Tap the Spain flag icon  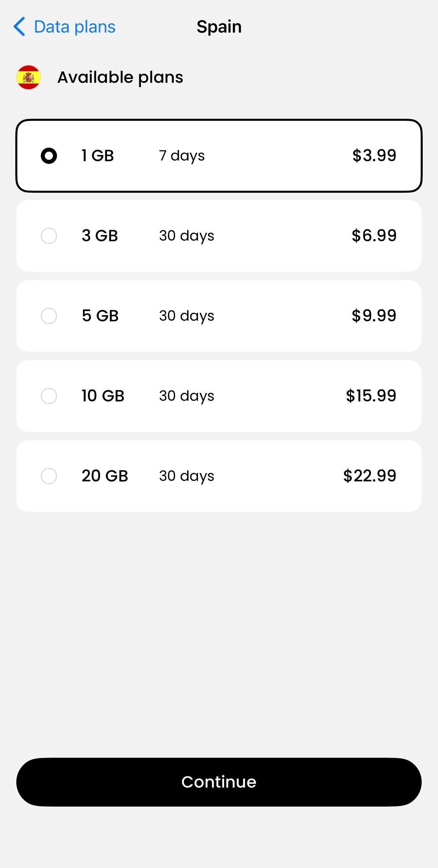click(29, 77)
